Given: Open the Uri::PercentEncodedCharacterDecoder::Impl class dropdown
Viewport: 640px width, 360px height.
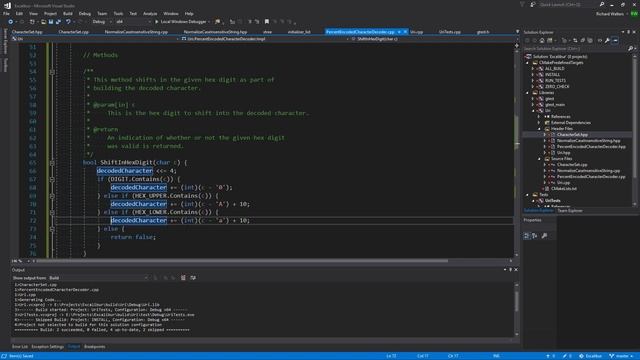Looking at the screenshot, I should pos(265,39).
